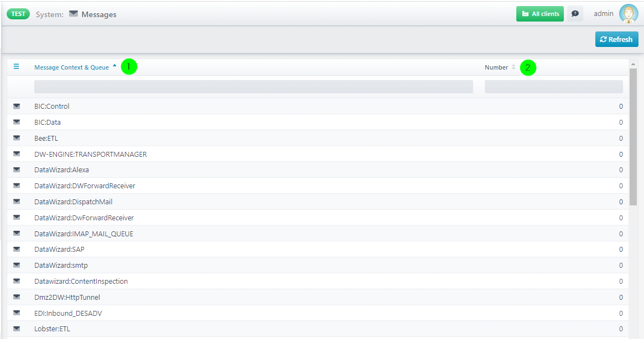Viewport: 644px width, 339px height.
Task: Select the DataWizard:IMAP_MAIL_QUEUE row
Action: pyautogui.click(x=83, y=234)
